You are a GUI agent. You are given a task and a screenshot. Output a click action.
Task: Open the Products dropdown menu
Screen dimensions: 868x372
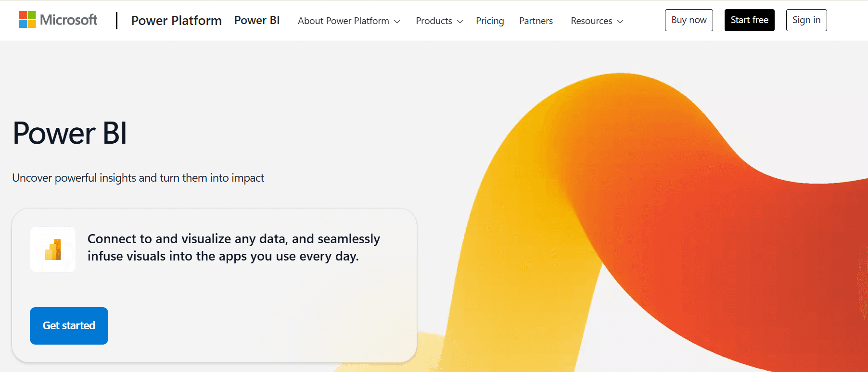434,21
